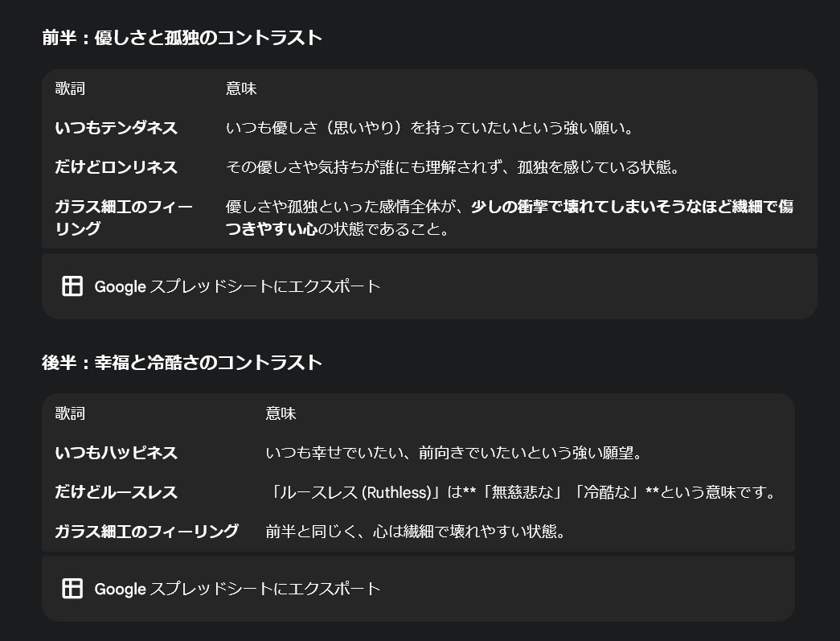Click the heading 後半：幸福と冷酷さのコントラスト
The height and width of the screenshot is (641, 840).
[x=182, y=363]
